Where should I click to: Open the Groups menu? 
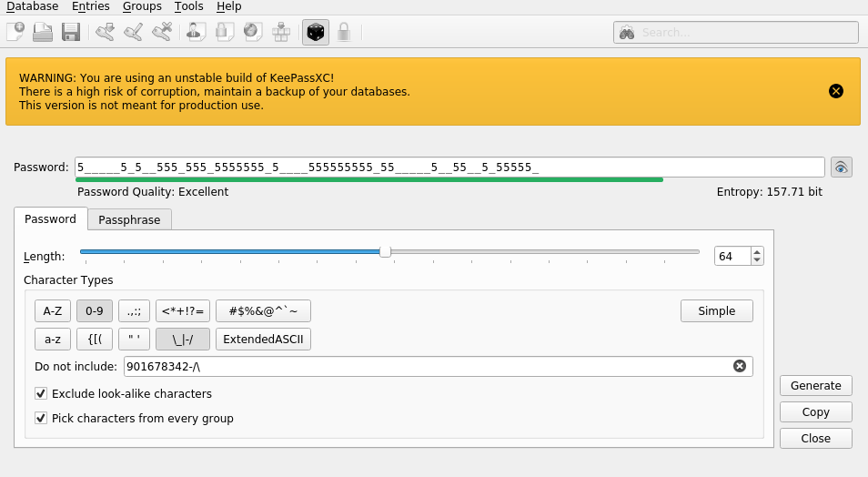pos(142,6)
